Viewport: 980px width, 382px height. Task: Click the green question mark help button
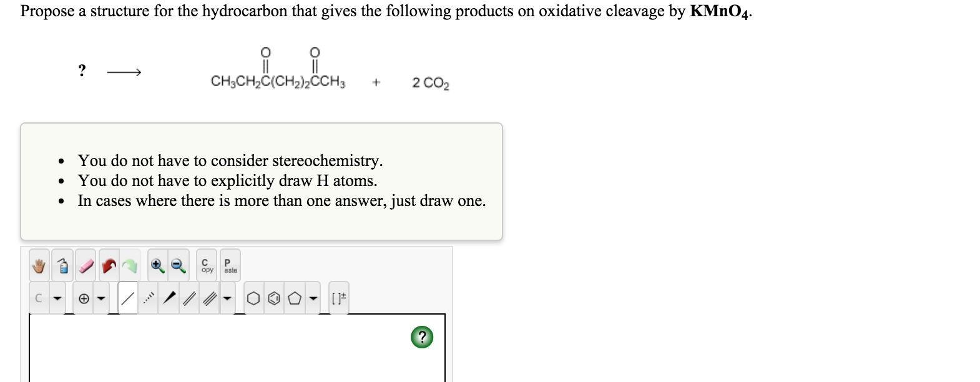pyautogui.click(x=422, y=338)
